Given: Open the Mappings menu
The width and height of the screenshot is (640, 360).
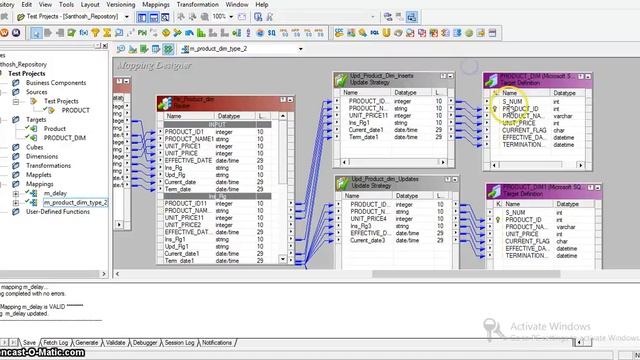Looking at the screenshot, I should pos(156,4).
